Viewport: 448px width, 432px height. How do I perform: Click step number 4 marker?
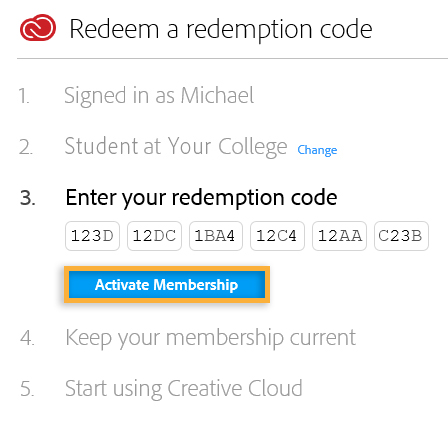pos(27,338)
